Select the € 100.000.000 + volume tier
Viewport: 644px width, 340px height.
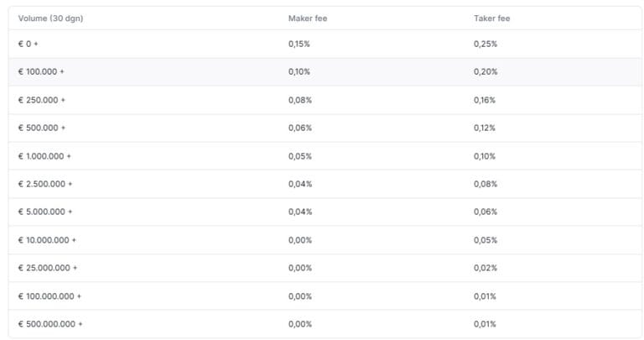(49, 296)
